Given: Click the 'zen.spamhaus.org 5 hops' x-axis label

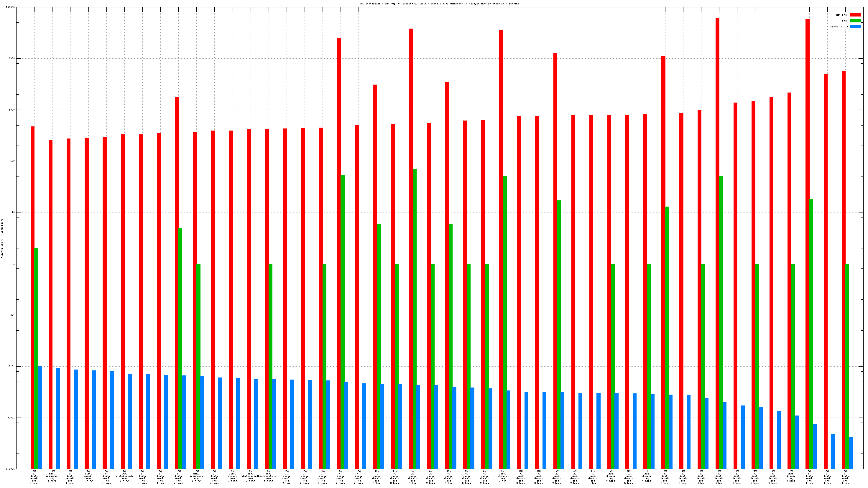Looking at the screenshot, I should 52,477.
